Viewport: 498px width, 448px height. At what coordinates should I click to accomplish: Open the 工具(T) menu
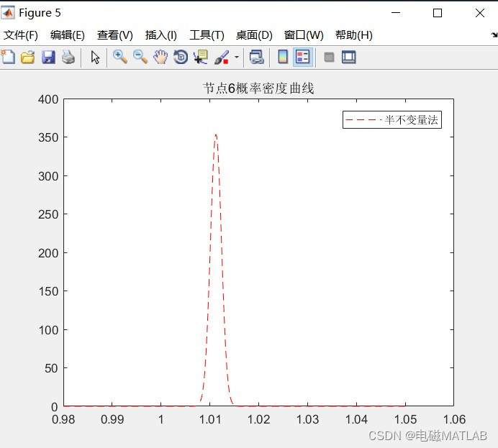[x=207, y=35]
